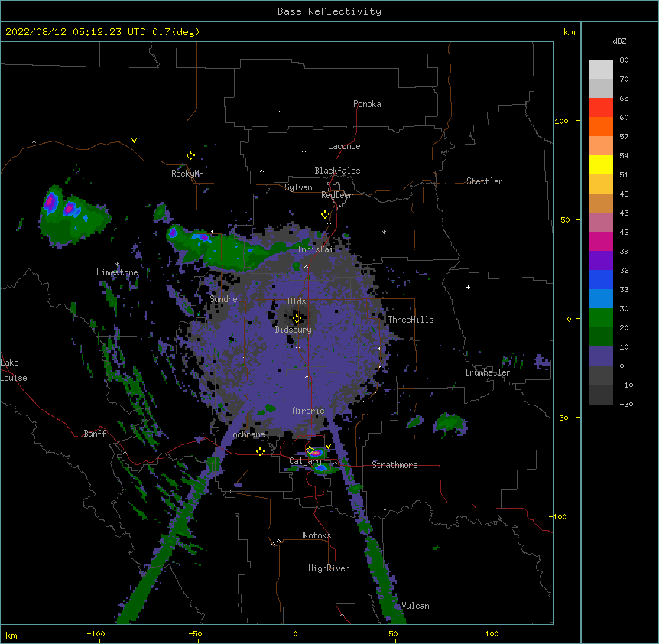Click the -30 value at the dBZ scale bottom
659x644 pixels.
pyautogui.click(x=626, y=404)
